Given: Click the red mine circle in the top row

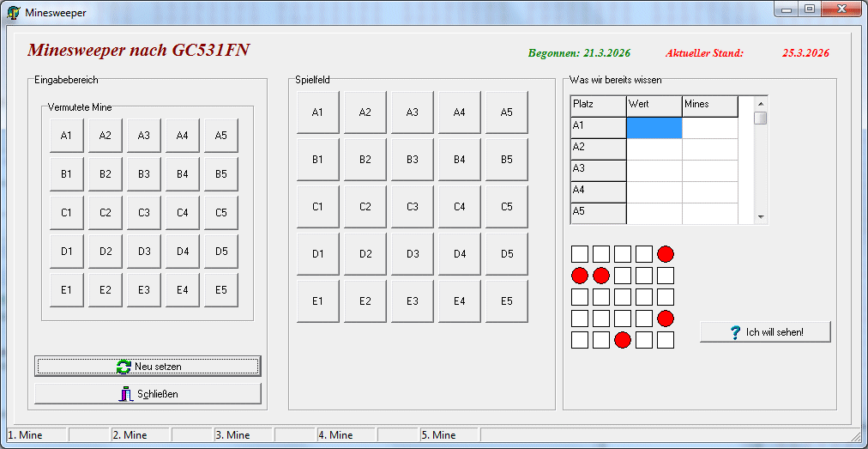Looking at the screenshot, I should pos(666,254).
